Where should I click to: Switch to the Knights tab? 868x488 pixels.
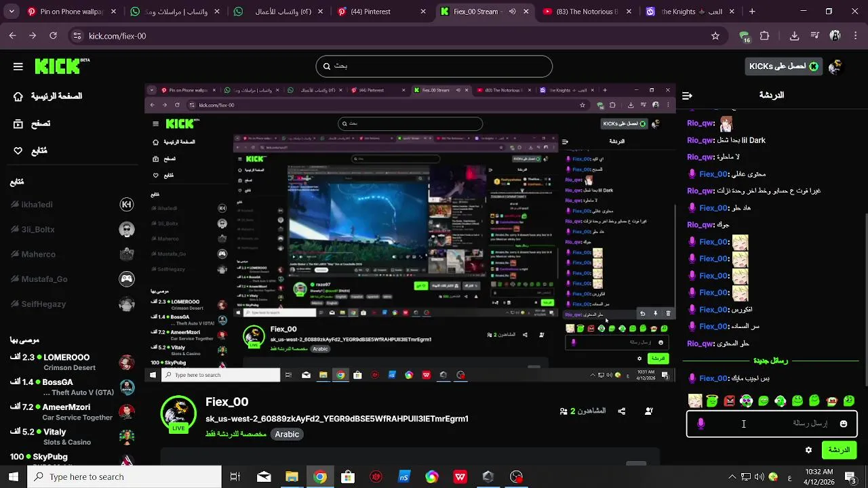click(x=690, y=12)
